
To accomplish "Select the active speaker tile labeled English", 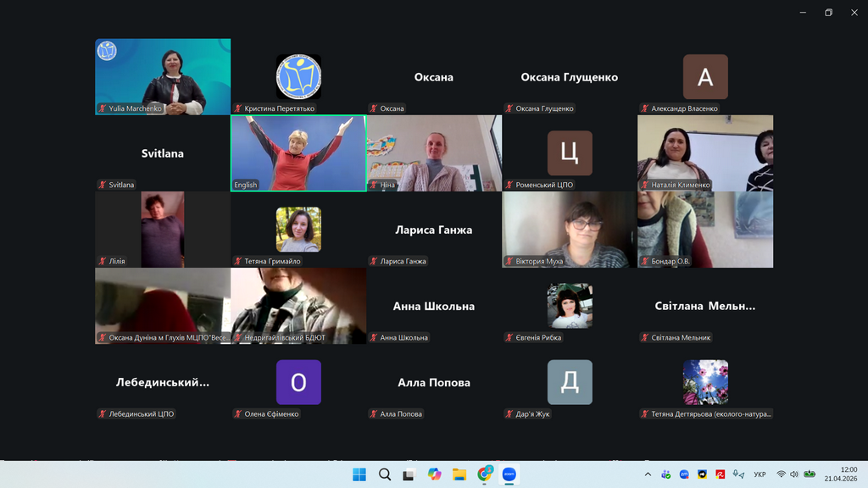I will tap(298, 153).
